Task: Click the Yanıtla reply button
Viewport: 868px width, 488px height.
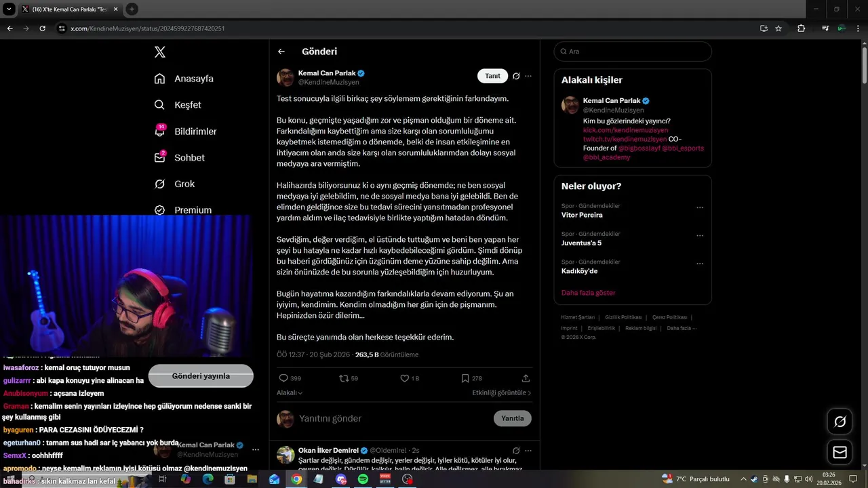Action: (513, 418)
